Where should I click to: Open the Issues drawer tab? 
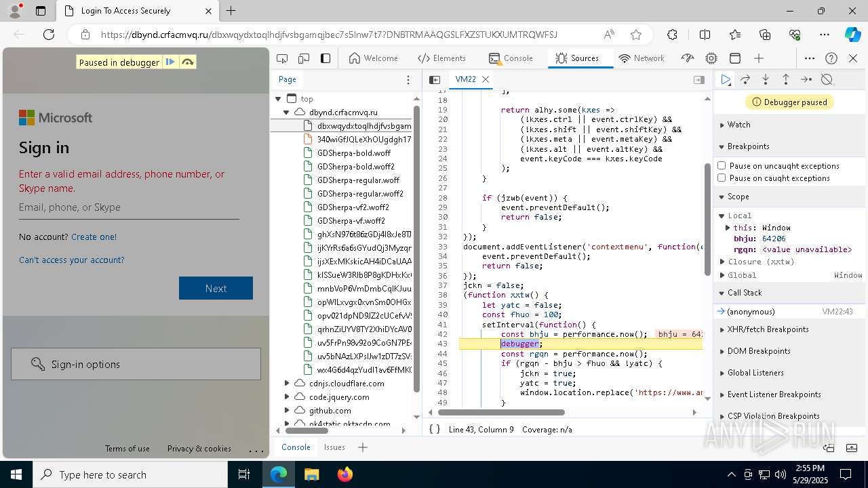pos(334,447)
